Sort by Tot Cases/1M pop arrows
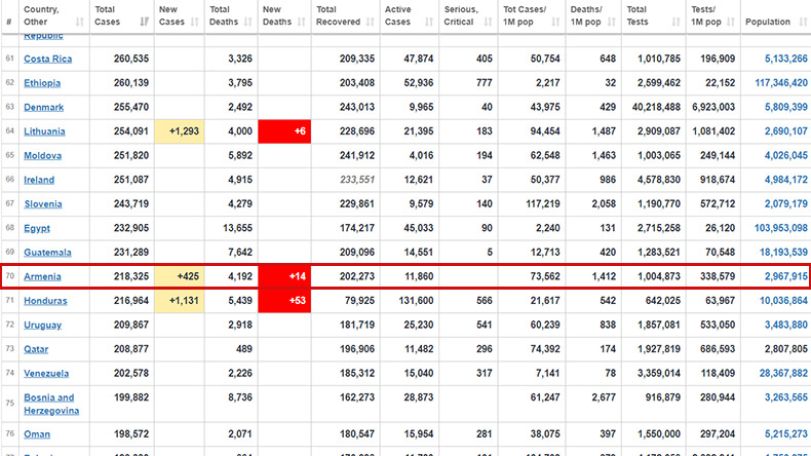Screen dimensions: 811x456 [x=555, y=22]
